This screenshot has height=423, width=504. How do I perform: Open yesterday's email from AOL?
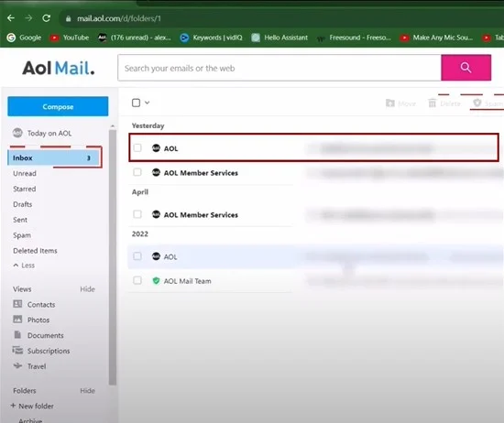[x=313, y=147]
